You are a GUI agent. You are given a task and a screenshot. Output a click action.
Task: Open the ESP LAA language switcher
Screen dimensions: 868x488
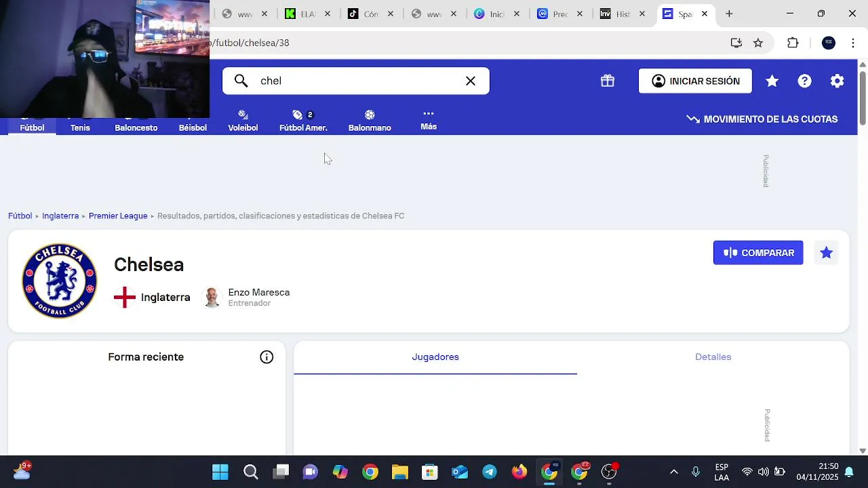pyautogui.click(x=722, y=472)
